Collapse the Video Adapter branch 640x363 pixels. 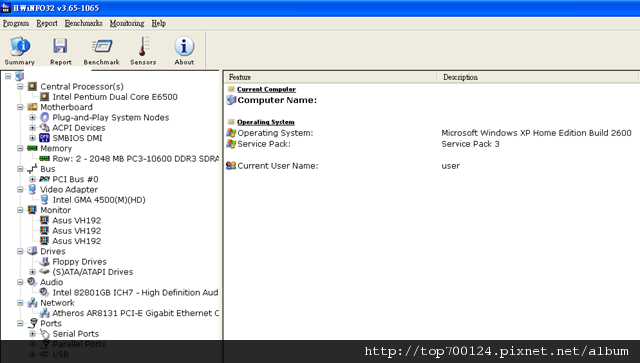coord(20,189)
